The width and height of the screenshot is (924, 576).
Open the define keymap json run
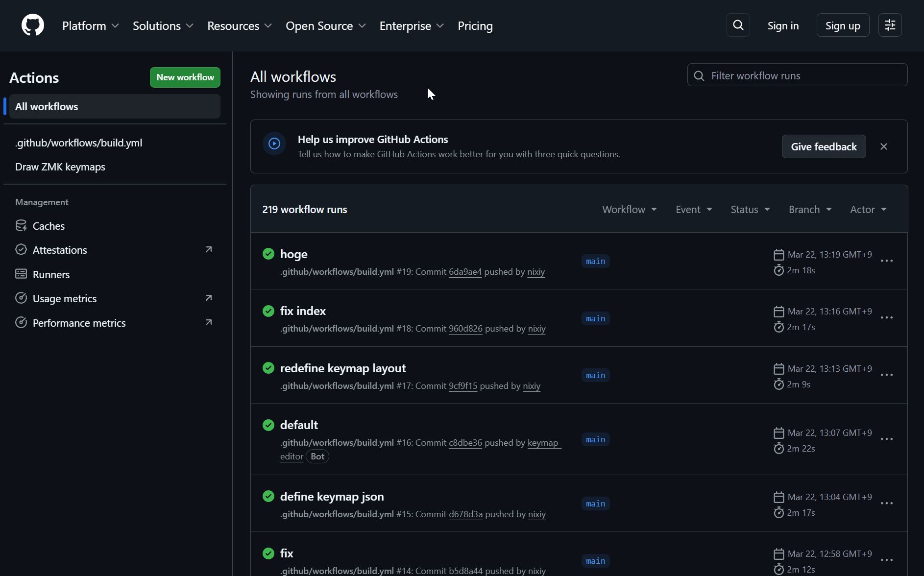point(332,496)
